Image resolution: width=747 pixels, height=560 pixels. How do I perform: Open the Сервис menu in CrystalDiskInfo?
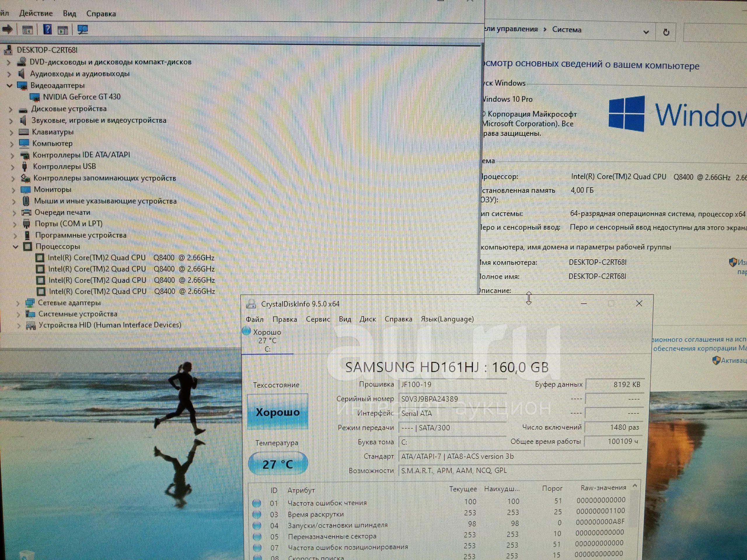(318, 319)
